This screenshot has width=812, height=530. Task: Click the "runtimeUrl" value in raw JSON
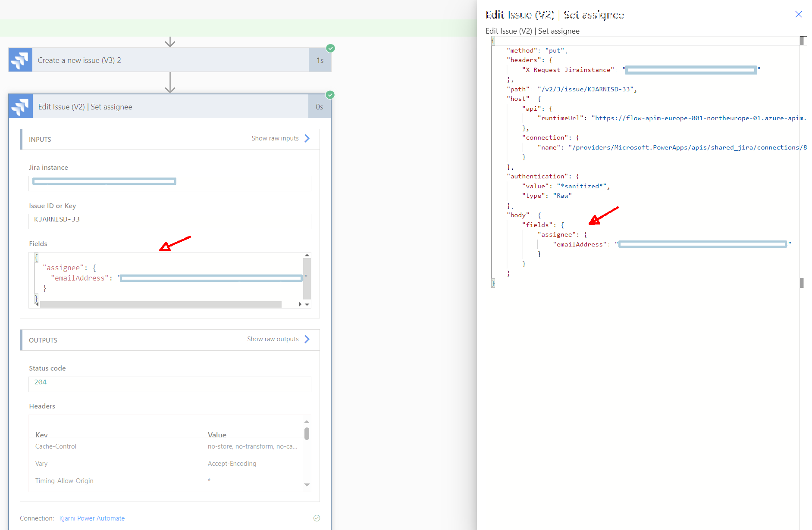click(x=699, y=118)
